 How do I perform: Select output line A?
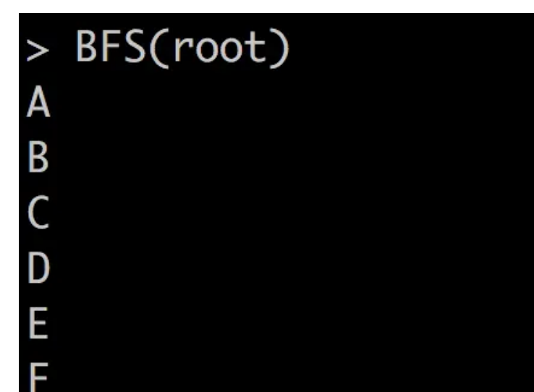(38, 101)
